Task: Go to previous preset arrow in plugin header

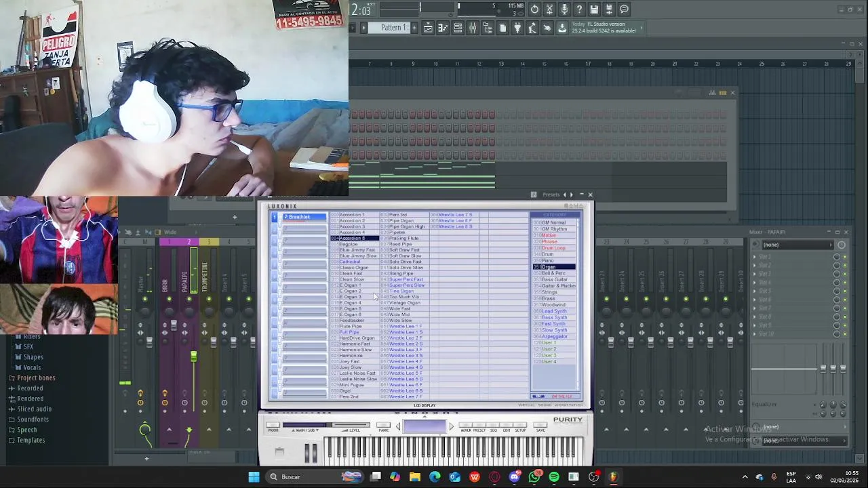Action: 564,195
